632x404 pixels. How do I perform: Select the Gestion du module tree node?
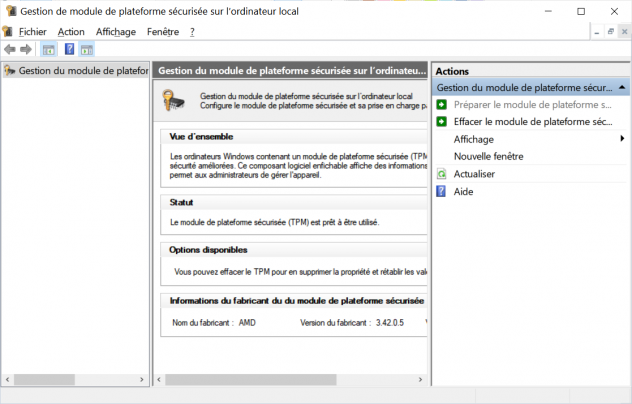click(x=82, y=71)
